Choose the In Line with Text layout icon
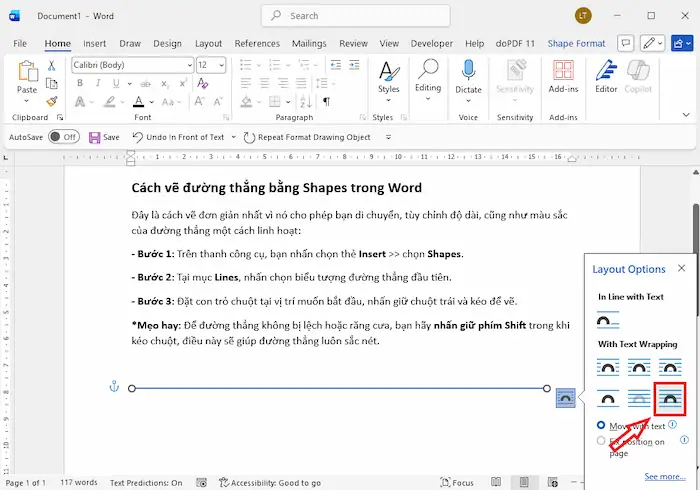Screen dimensions: 700x490 (608, 320)
